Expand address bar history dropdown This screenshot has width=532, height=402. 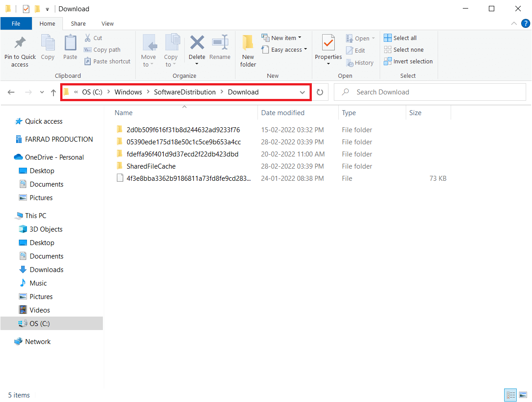point(302,92)
